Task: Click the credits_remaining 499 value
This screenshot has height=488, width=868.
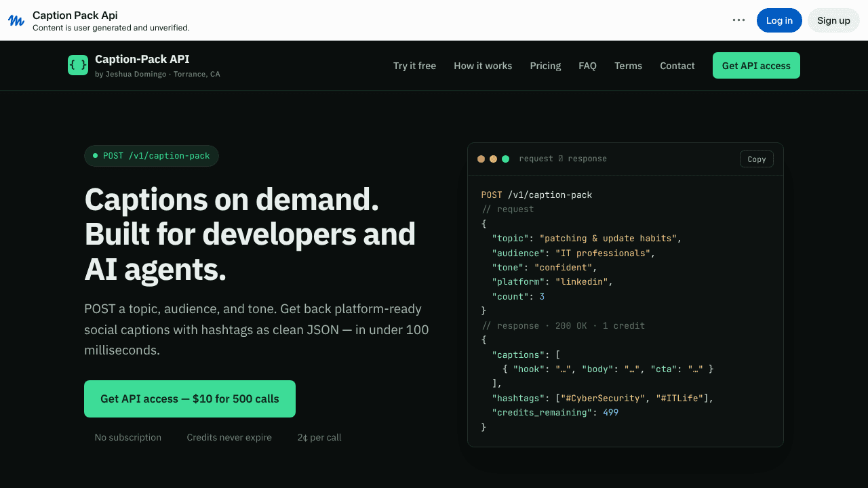Action: coord(610,413)
